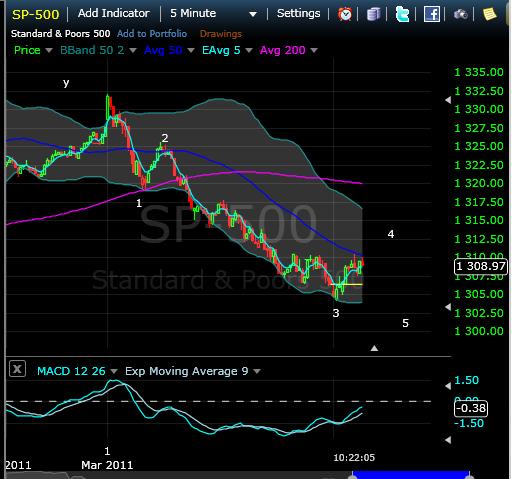
Task: Take a chart snapshot with camera icon
Action: [x=461, y=14]
